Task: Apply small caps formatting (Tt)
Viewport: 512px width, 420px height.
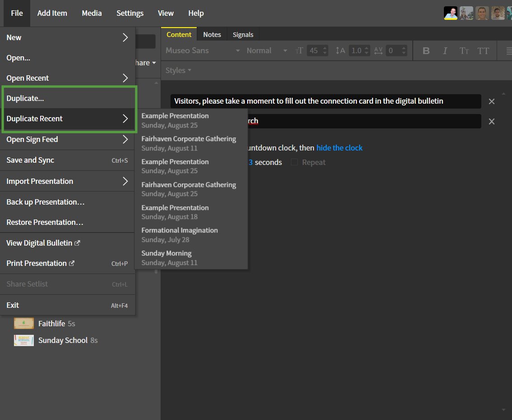Action: tap(464, 51)
